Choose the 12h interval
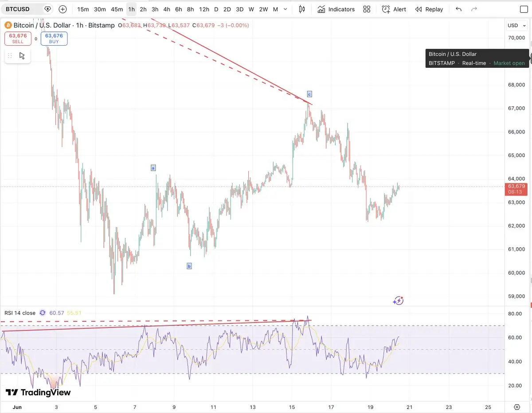Viewport: 532px width, 413px height. (x=204, y=9)
